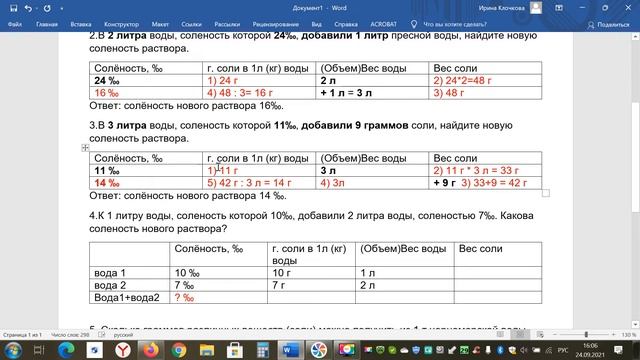Open the Файл menu
The image size is (640, 360).
(x=15, y=24)
